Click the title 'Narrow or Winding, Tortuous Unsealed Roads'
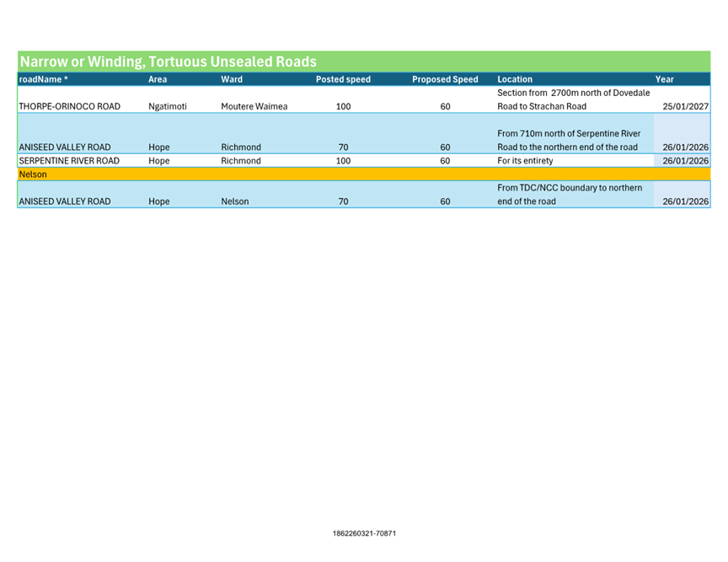 (x=168, y=62)
